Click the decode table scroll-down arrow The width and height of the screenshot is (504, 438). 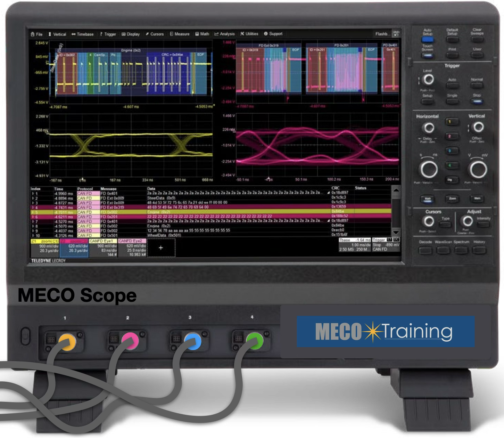tap(396, 233)
